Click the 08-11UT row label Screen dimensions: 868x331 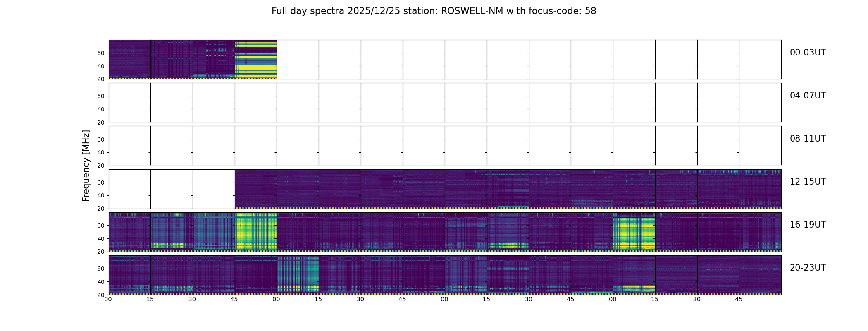click(808, 139)
